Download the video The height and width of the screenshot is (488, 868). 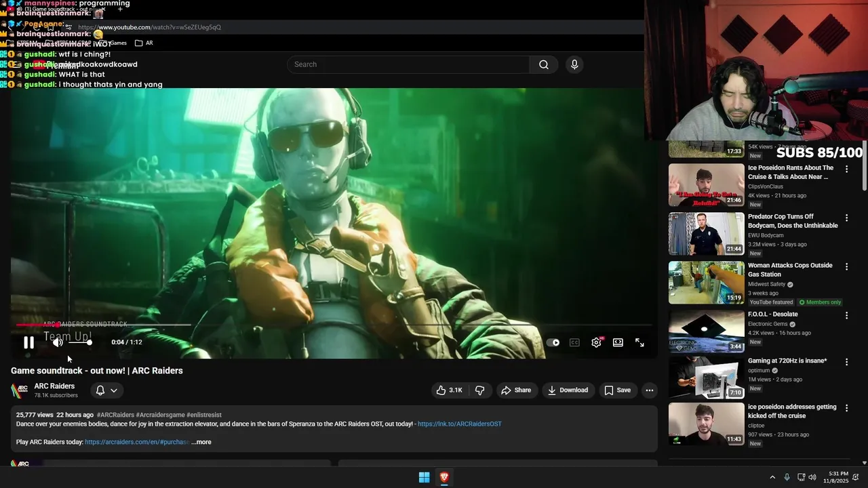click(x=568, y=390)
